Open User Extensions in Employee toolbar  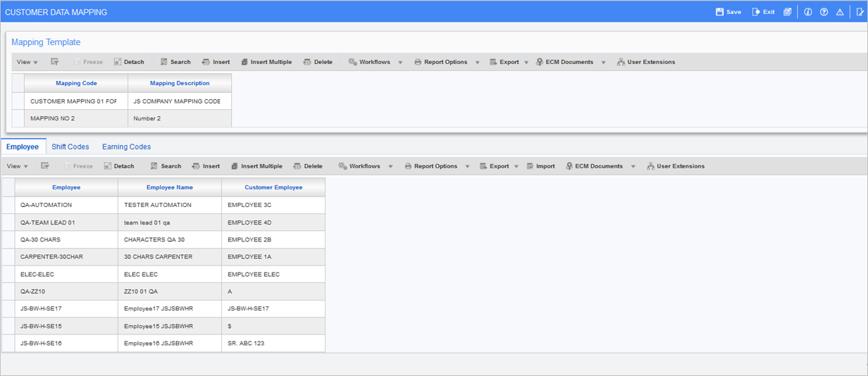click(676, 166)
